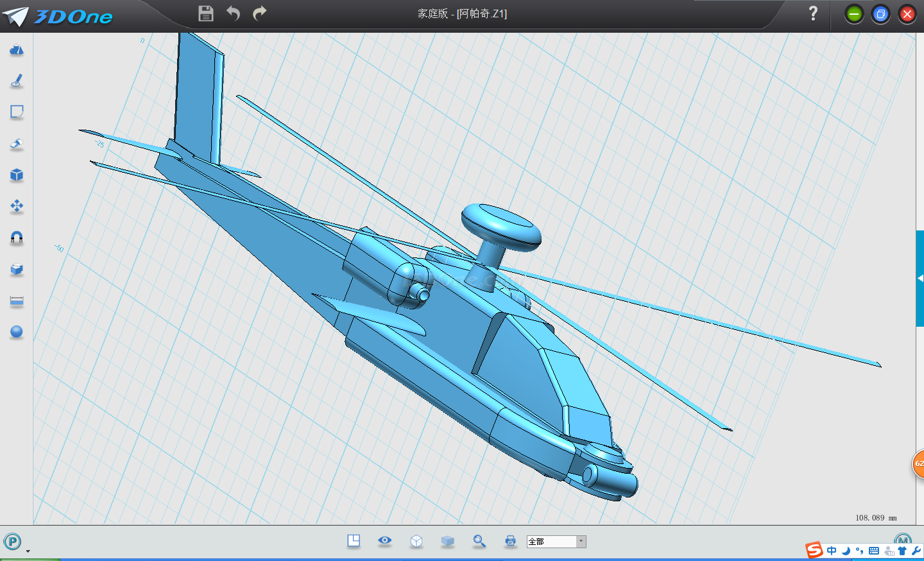Click the blue cube special functions tool
924x561 pixels.
coord(17,175)
